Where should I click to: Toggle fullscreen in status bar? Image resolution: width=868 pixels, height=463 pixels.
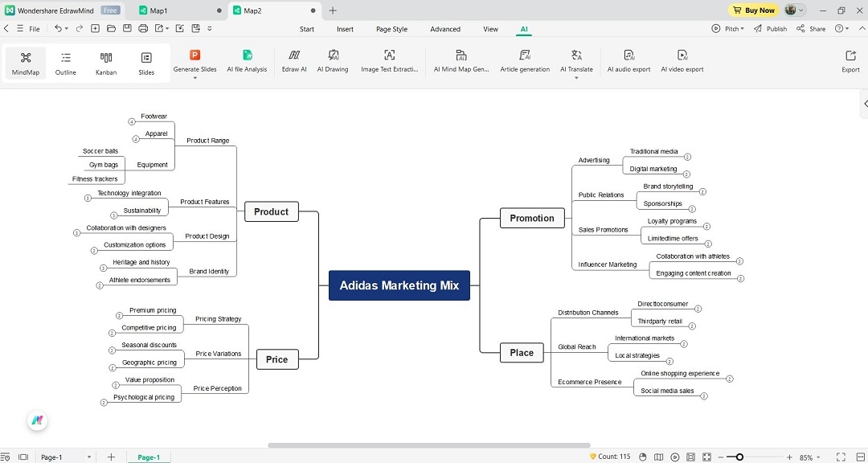point(841,457)
